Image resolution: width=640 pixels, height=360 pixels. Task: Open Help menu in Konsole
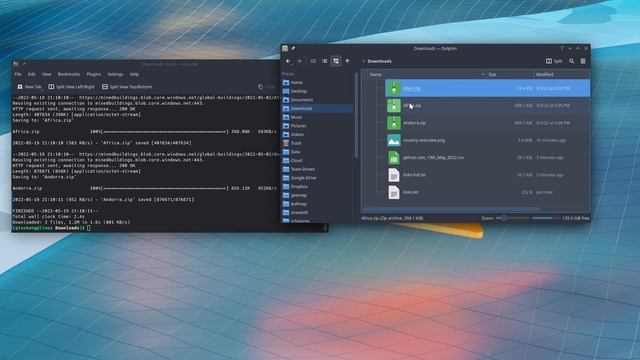pos(134,74)
